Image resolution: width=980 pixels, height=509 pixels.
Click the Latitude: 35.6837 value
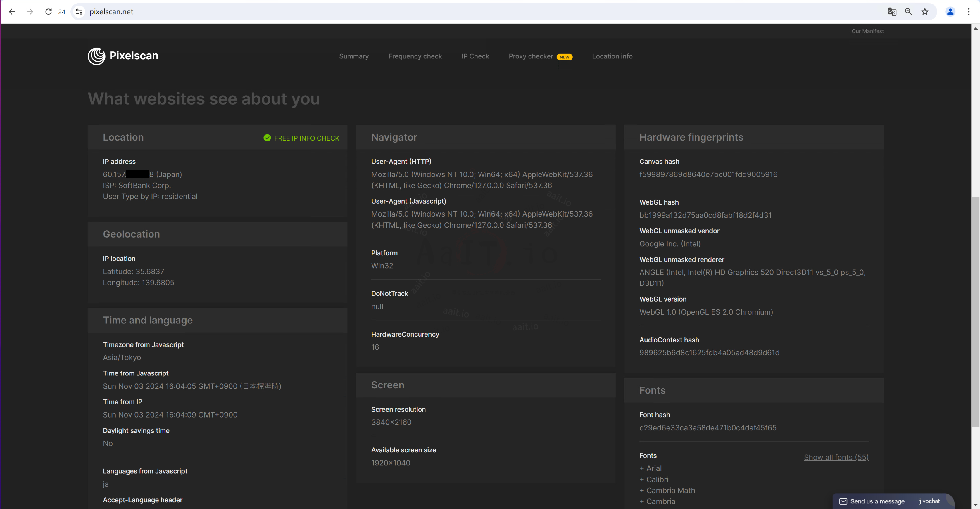(133, 271)
